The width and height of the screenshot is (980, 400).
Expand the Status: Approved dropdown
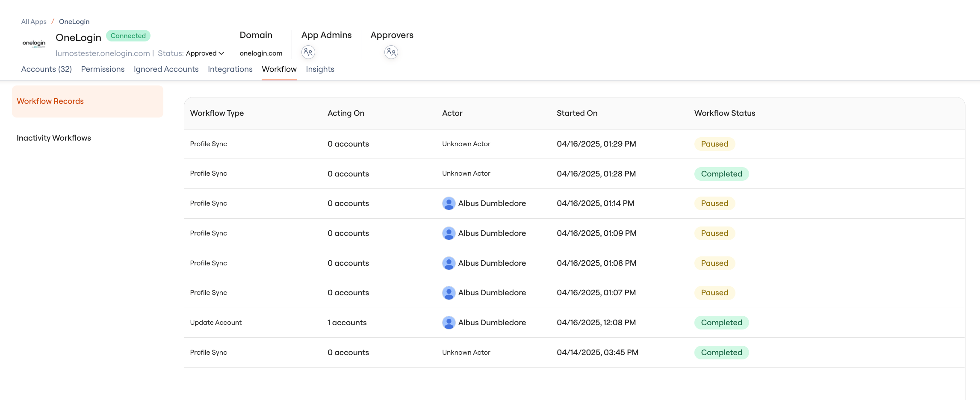coord(205,53)
